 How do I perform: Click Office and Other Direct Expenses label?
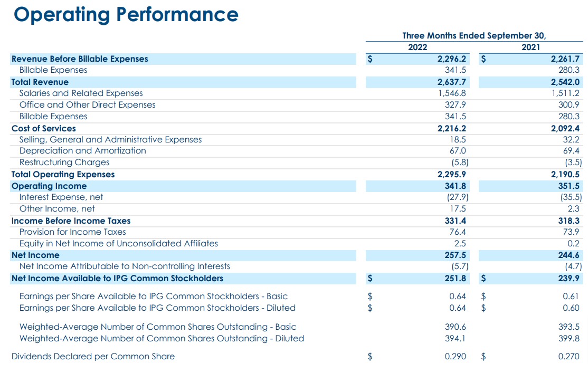(x=87, y=105)
